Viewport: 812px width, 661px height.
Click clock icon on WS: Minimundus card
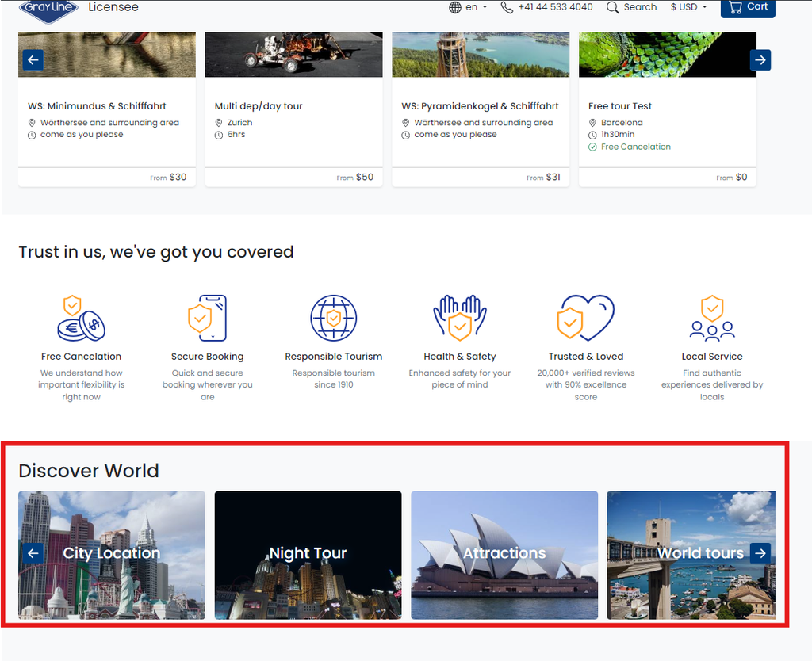tap(32, 135)
